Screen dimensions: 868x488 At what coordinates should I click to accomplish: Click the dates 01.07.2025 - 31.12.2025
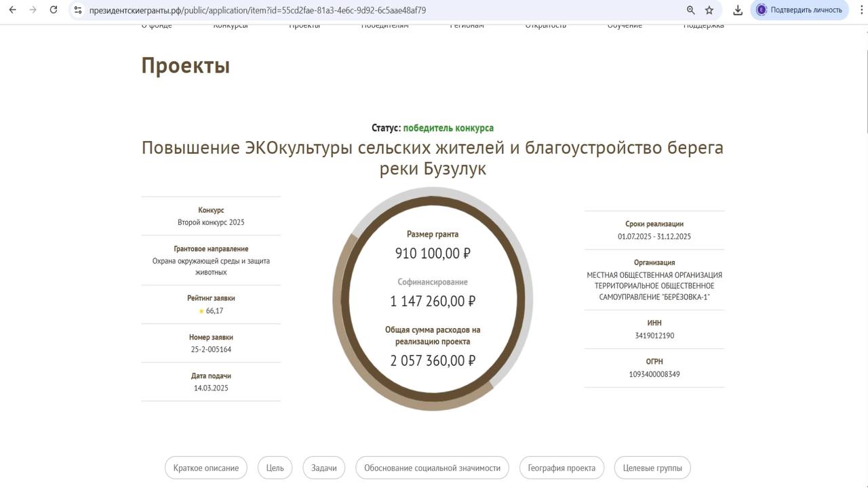[654, 237]
